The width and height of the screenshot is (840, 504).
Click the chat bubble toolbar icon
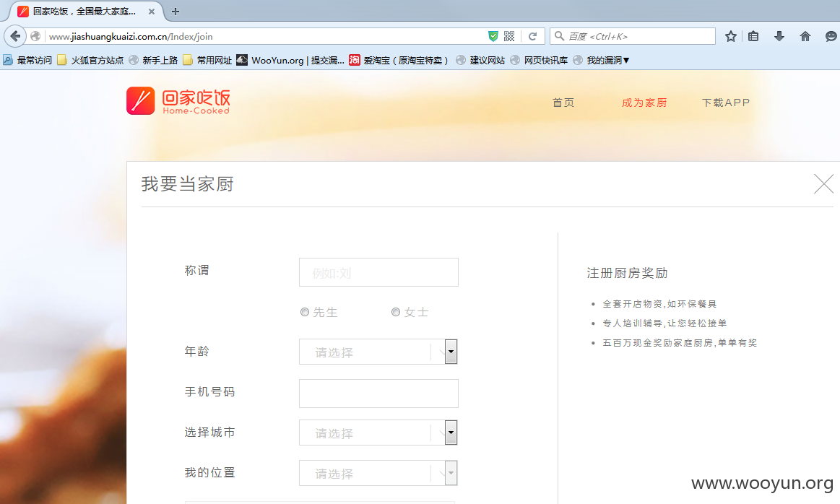tap(831, 36)
